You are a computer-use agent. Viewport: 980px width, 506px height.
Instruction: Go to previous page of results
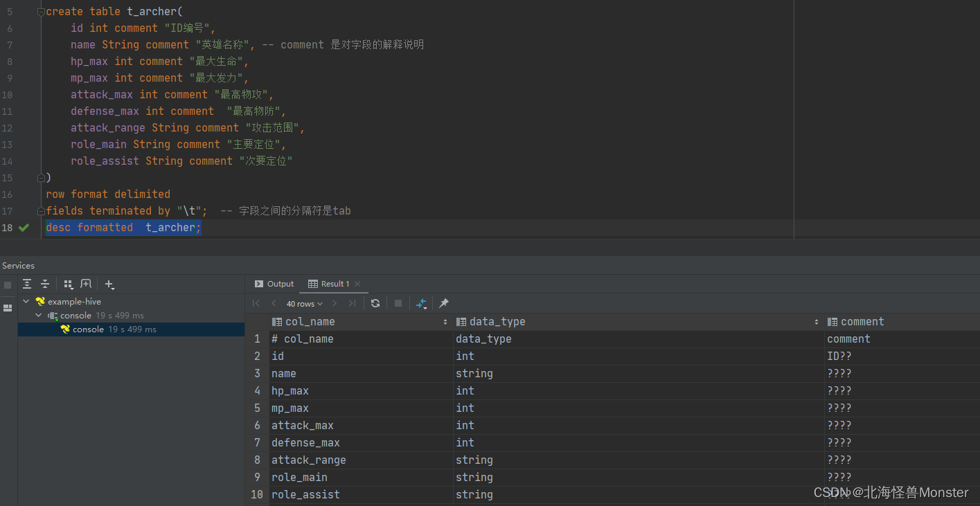[x=274, y=303]
